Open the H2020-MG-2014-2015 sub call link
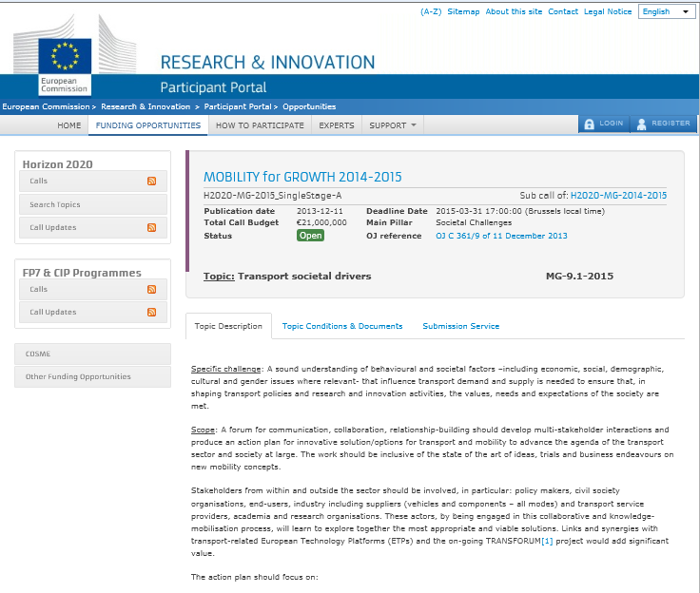700x593 pixels. [618, 196]
